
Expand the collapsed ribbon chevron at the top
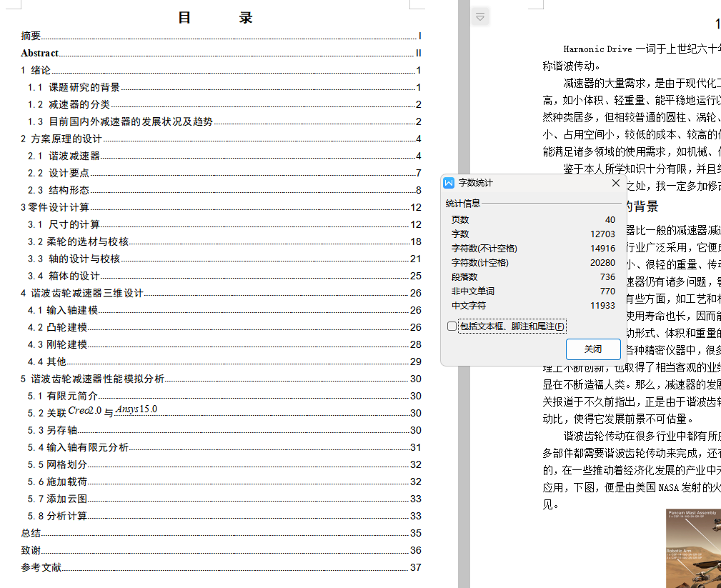(x=479, y=18)
